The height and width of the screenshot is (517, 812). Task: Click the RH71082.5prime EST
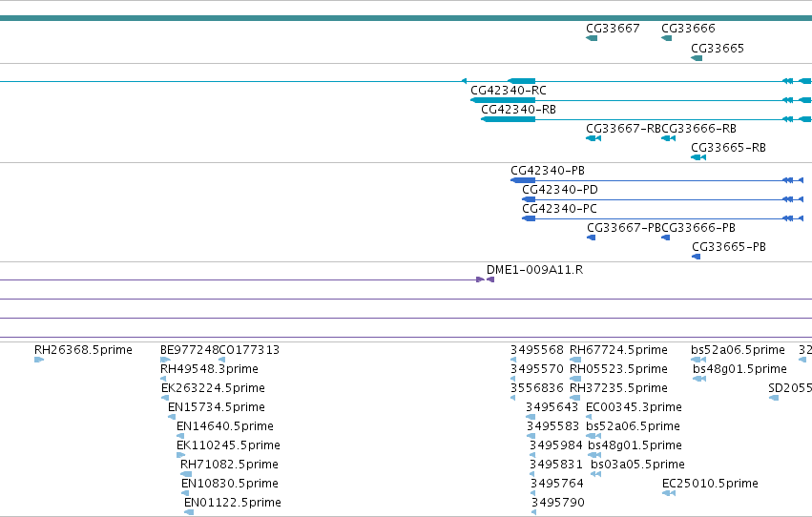pos(229,465)
